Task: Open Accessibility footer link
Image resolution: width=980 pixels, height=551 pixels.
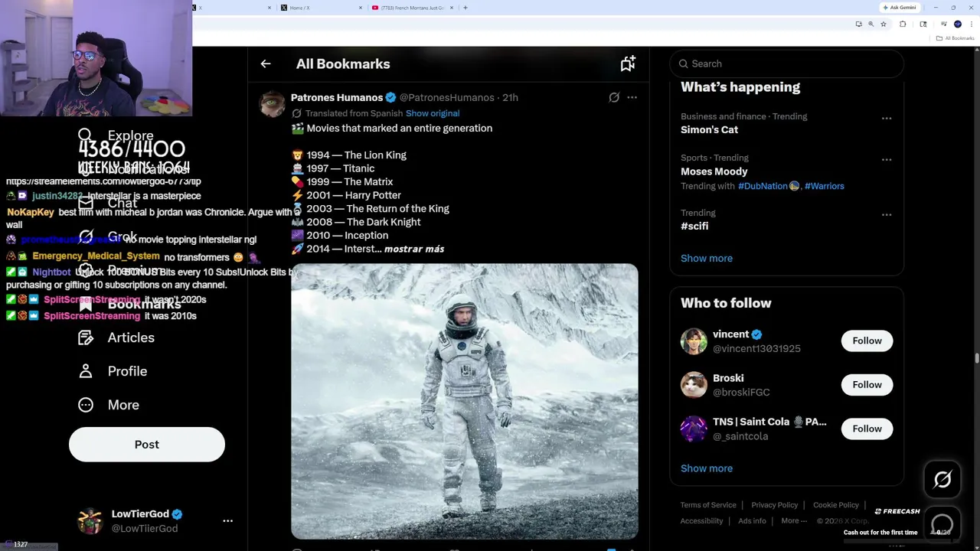Action: 701,521
